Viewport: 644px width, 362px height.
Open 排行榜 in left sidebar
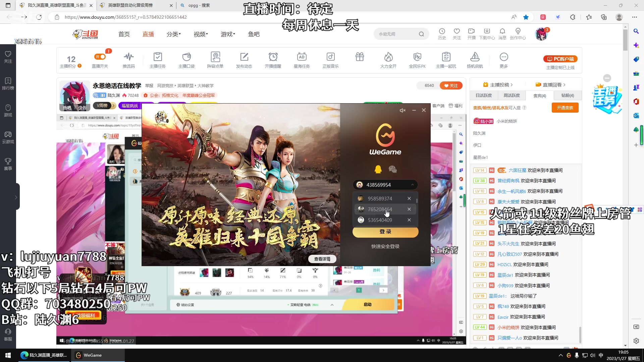(x=8, y=84)
